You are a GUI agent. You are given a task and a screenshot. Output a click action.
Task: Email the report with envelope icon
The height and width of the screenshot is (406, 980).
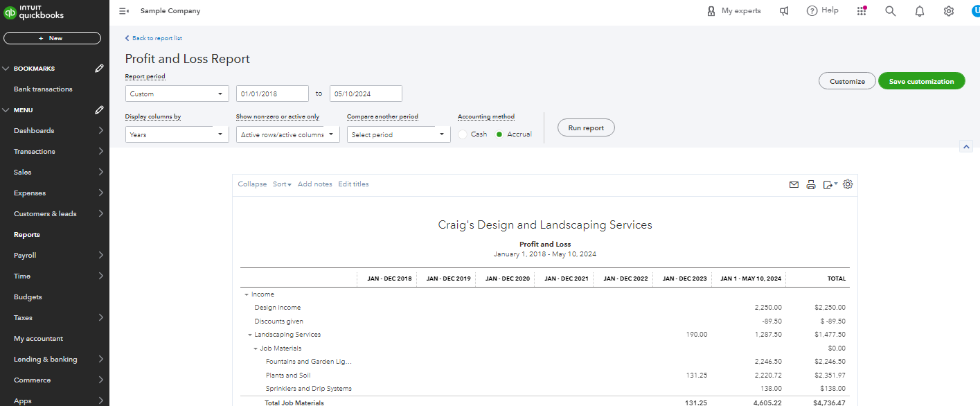[794, 184]
